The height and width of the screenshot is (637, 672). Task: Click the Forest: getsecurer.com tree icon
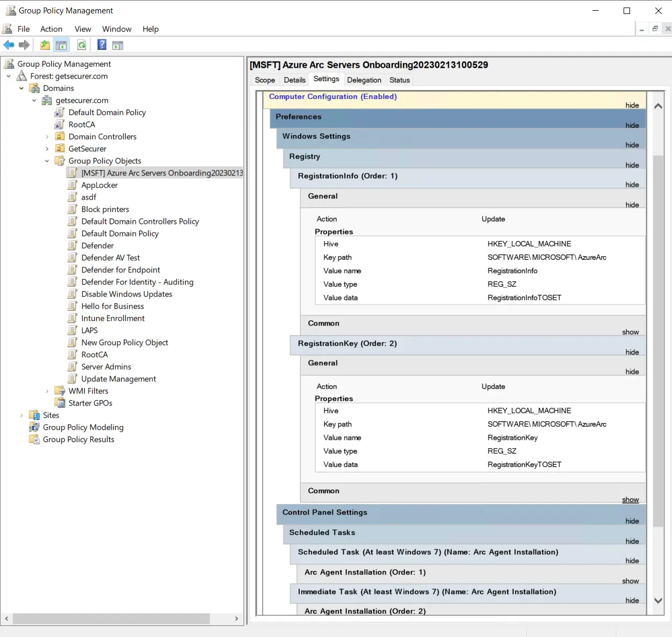(x=22, y=76)
